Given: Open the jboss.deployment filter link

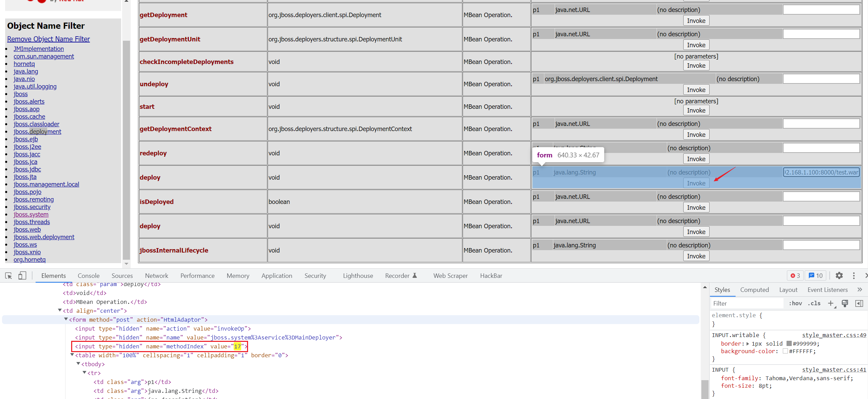Looking at the screenshot, I should [x=37, y=131].
